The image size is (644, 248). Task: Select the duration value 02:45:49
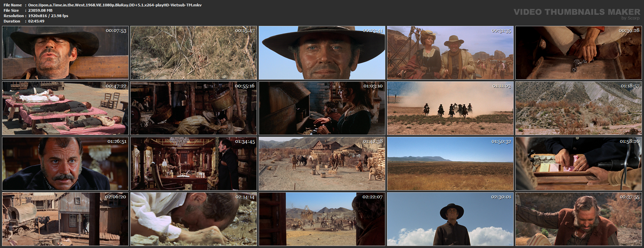[36, 21]
